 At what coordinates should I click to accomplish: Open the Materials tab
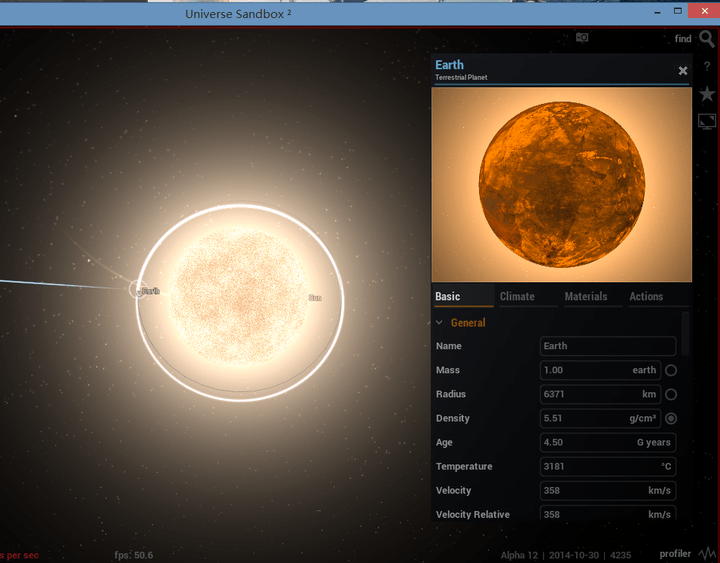[586, 296]
